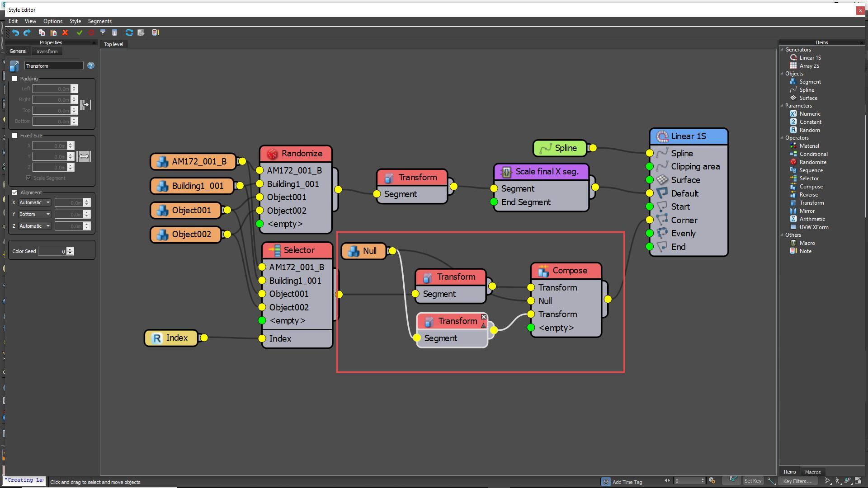Open the Key Filters dialog
Screen dimensions: 868x488
798,481
